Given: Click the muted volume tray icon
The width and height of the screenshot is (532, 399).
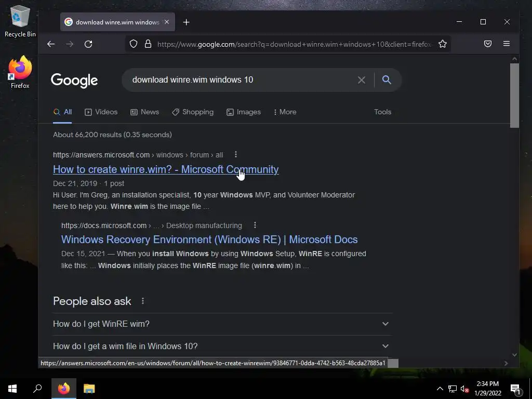Looking at the screenshot, I should pos(464,389).
